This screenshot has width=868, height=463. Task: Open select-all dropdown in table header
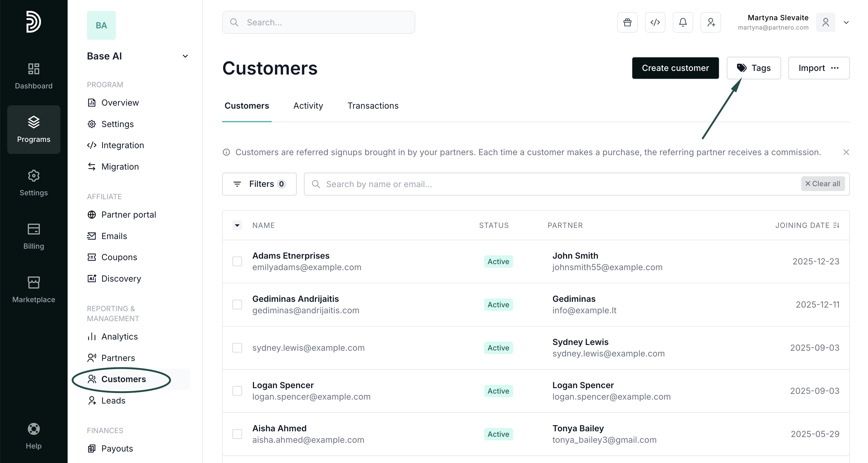tap(237, 225)
